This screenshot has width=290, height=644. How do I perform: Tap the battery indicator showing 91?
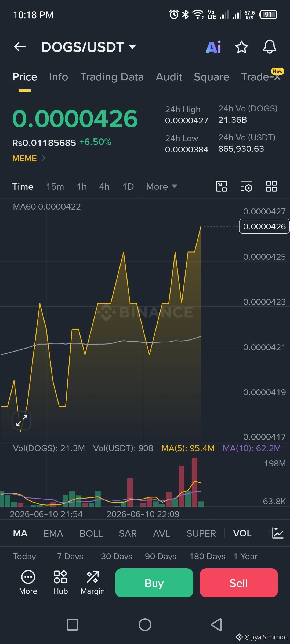[268, 14]
